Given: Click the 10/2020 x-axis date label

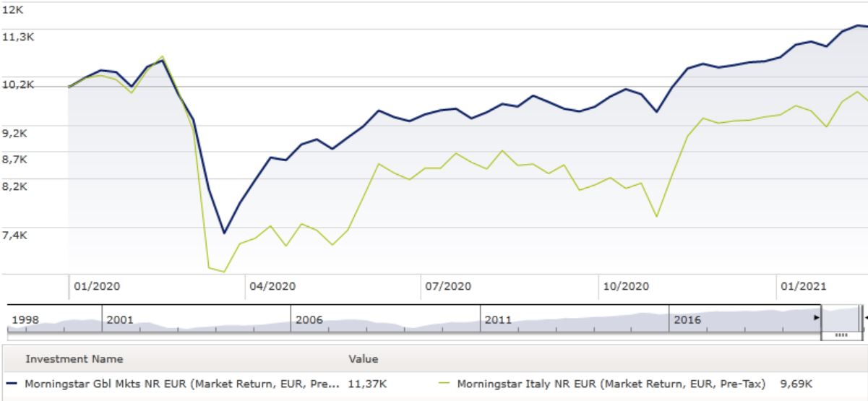Looking at the screenshot, I should [624, 286].
